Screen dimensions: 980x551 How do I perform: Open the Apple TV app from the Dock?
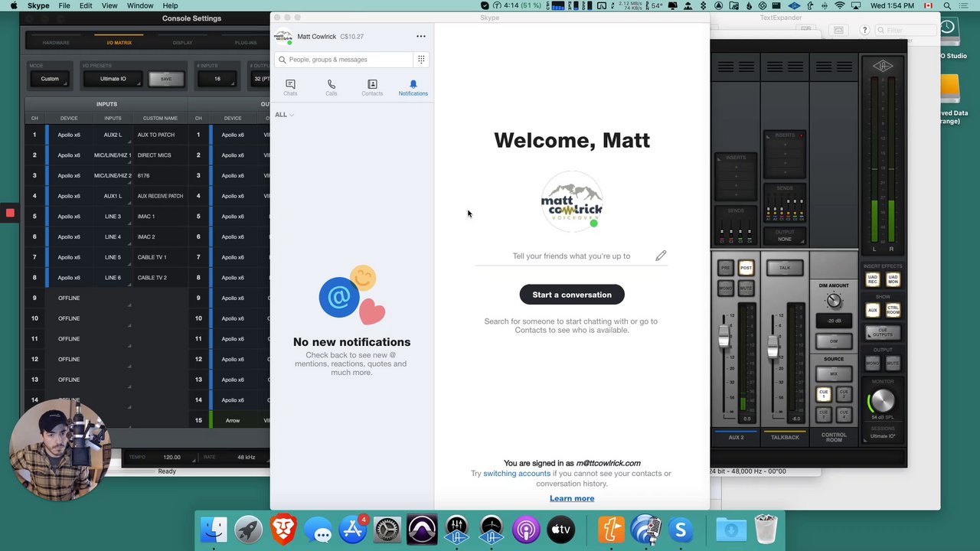[561, 530]
